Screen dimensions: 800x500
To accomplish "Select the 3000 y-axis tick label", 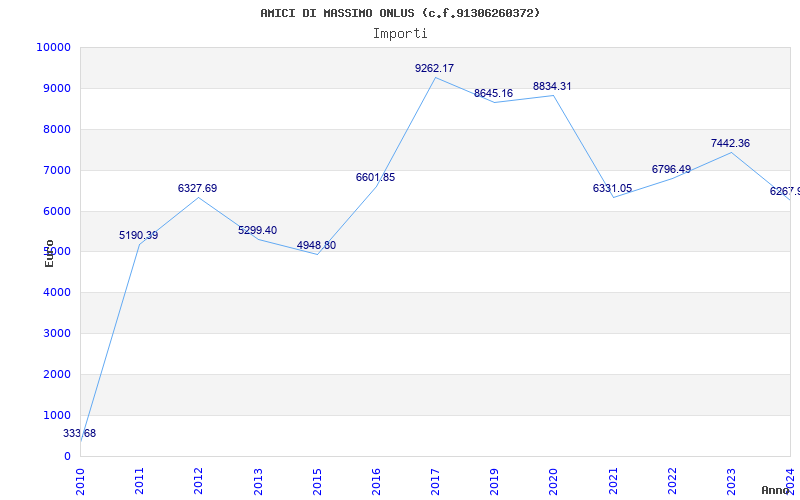I will coord(57,333).
